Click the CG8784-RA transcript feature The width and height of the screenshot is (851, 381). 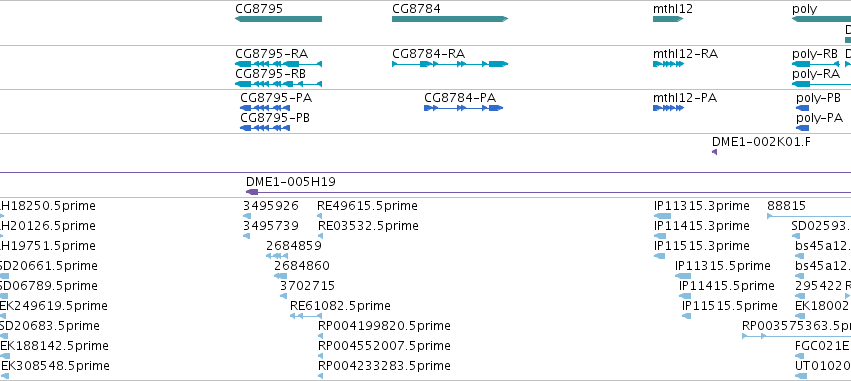tap(450, 64)
